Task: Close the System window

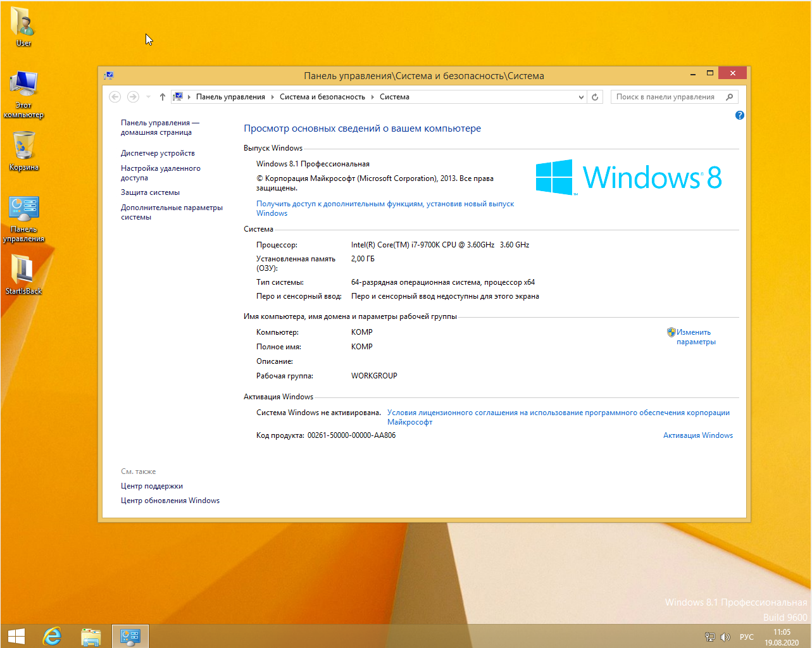Action: pos(733,73)
